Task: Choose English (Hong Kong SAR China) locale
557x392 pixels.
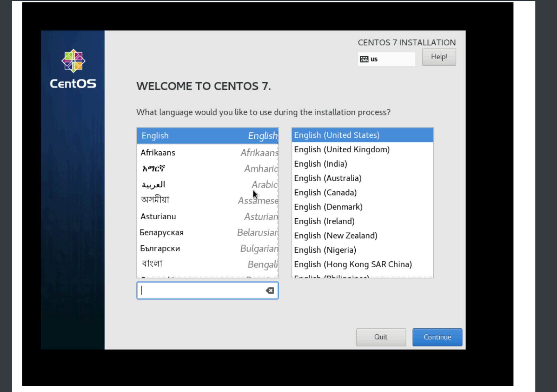Action: [362, 264]
